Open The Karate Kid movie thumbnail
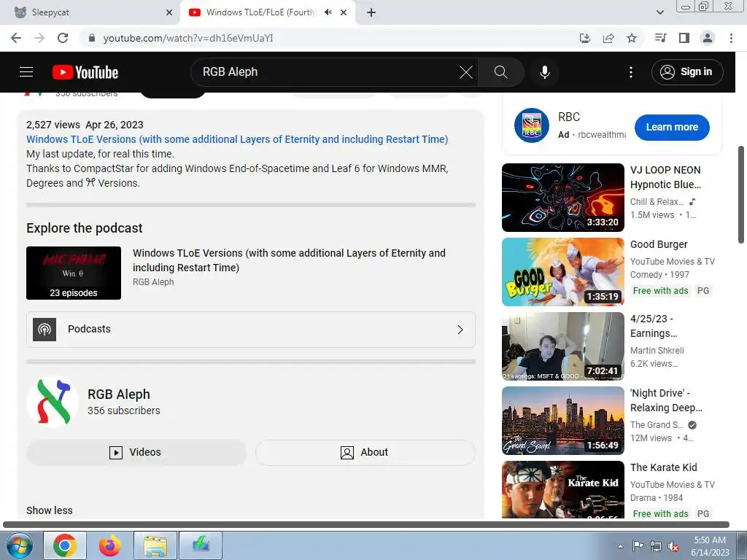The width and height of the screenshot is (747, 560). [x=562, y=489]
